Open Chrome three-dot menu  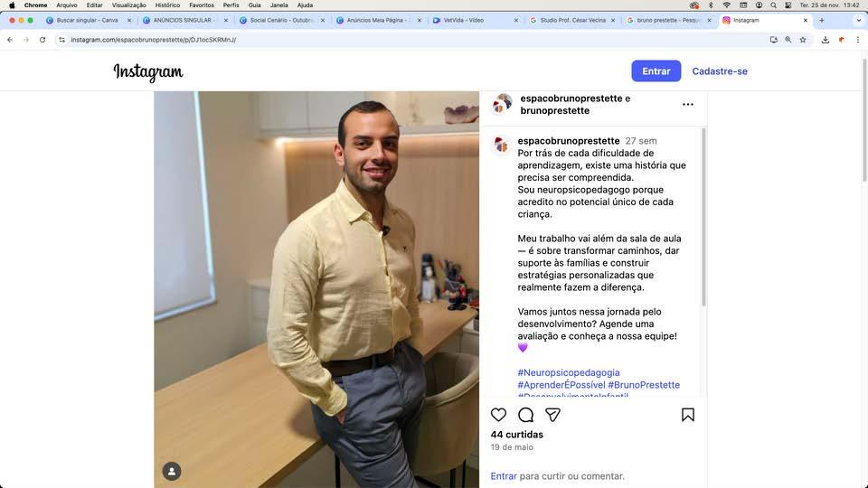click(857, 40)
